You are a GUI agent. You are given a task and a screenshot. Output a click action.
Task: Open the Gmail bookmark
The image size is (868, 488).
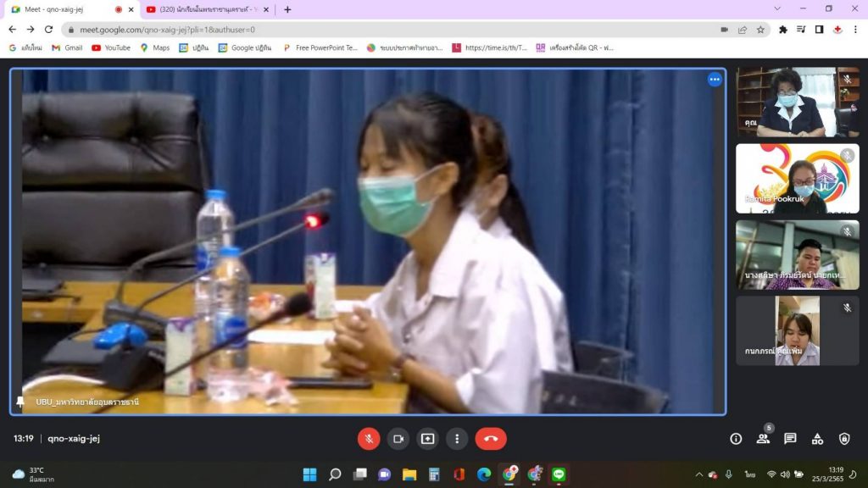point(66,47)
